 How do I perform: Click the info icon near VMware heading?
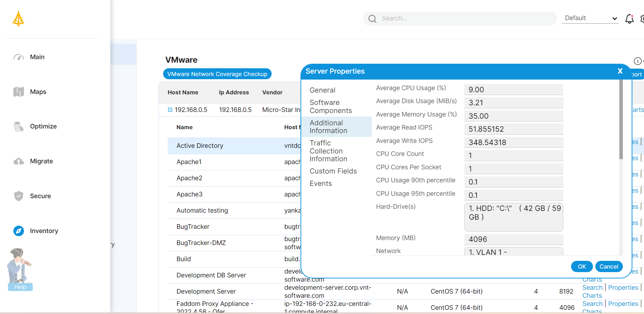tap(637, 61)
